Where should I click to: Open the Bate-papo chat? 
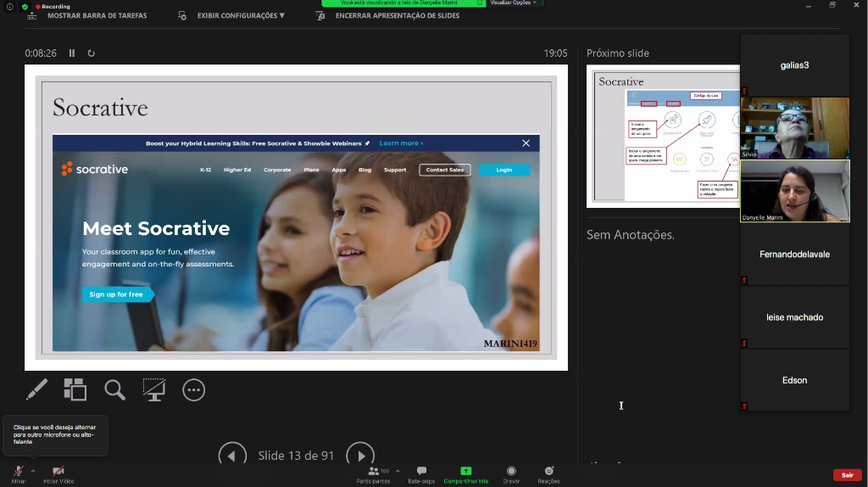click(421, 475)
